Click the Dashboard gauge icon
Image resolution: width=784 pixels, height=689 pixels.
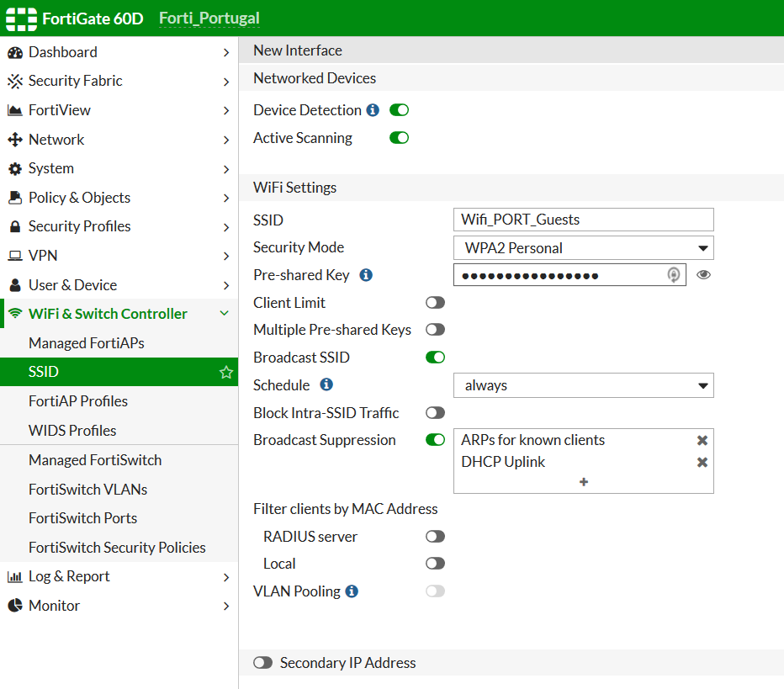coord(15,52)
